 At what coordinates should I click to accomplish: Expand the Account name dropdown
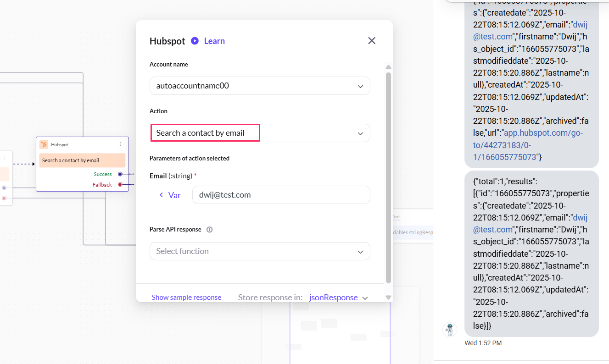360,86
